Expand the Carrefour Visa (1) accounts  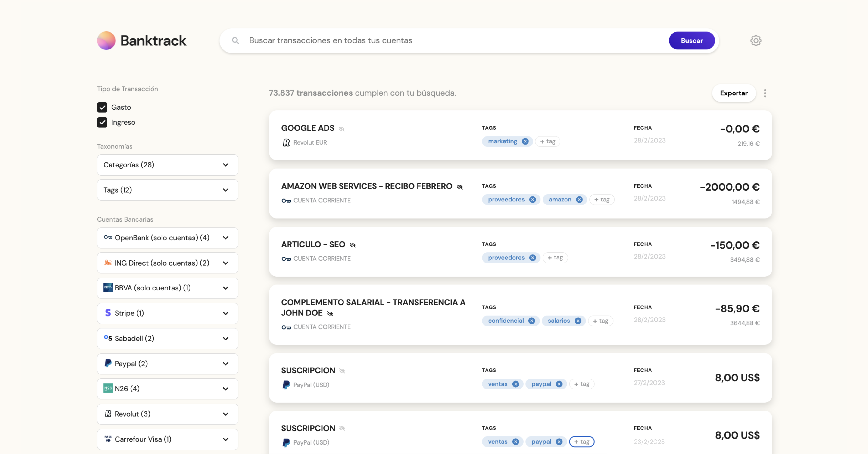[168, 439]
